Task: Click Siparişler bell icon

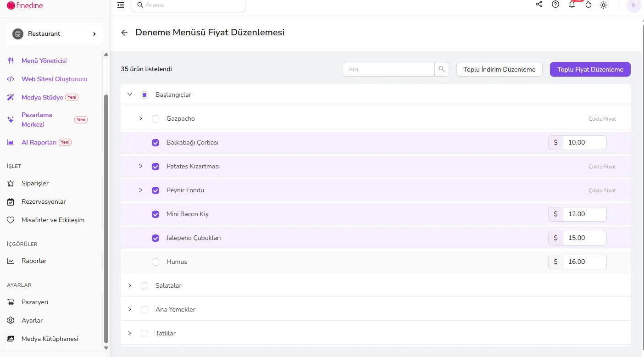Action: pyautogui.click(x=11, y=184)
